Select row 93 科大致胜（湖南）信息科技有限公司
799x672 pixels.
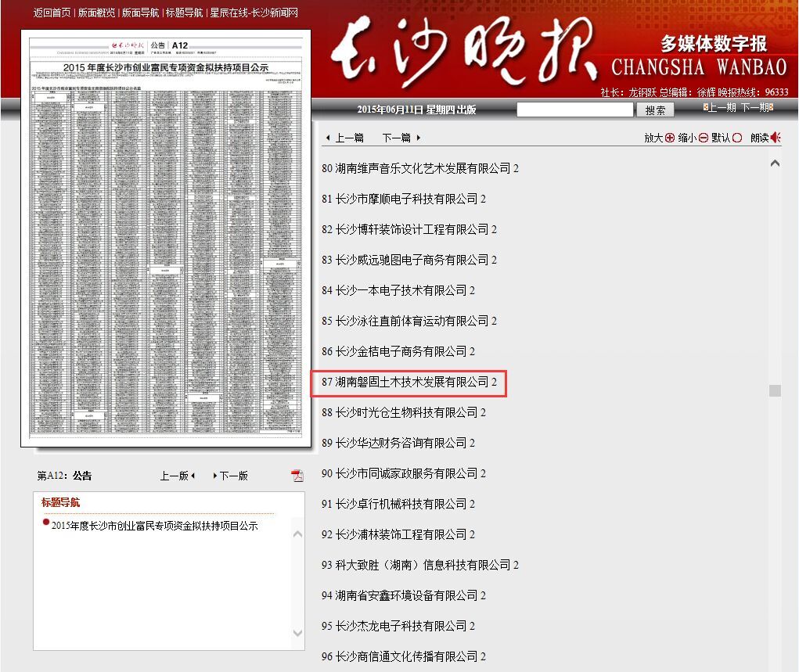click(420, 565)
